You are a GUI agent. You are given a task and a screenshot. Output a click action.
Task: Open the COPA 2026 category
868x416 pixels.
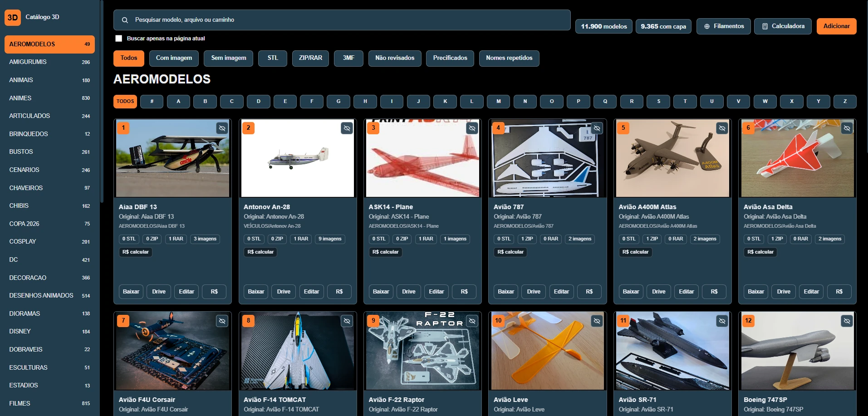pyautogui.click(x=49, y=224)
